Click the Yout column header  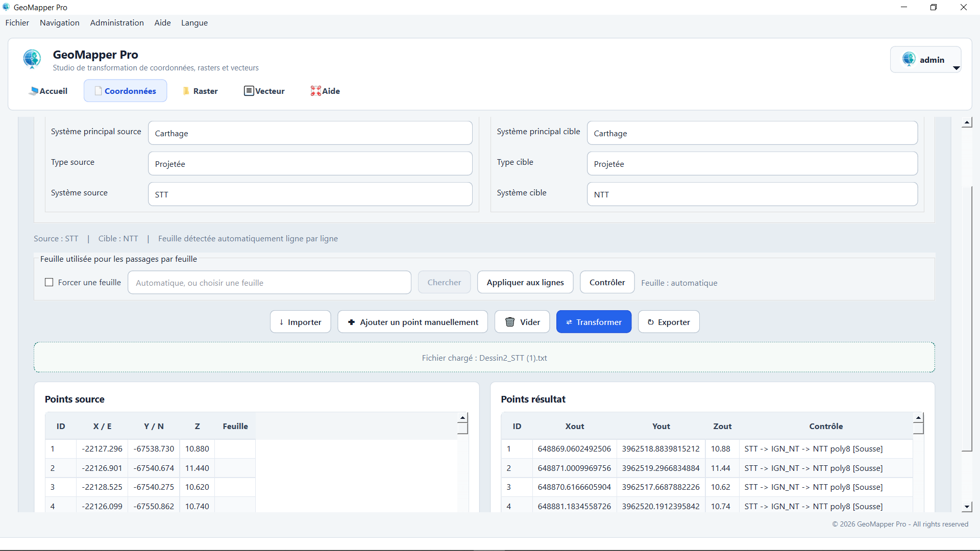[x=661, y=426]
